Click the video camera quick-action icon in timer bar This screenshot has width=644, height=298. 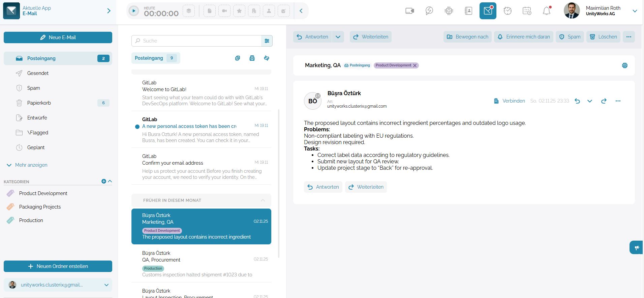(224, 11)
